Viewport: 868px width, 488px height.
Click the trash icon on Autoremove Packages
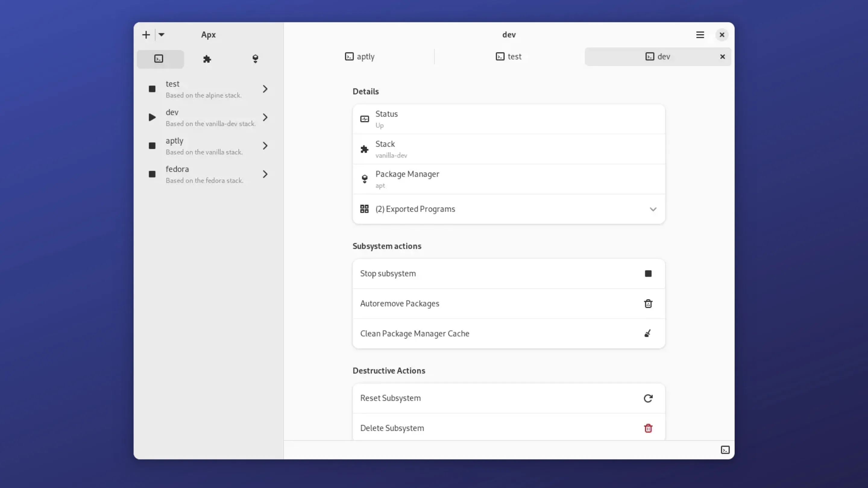(x=648, y=303)
